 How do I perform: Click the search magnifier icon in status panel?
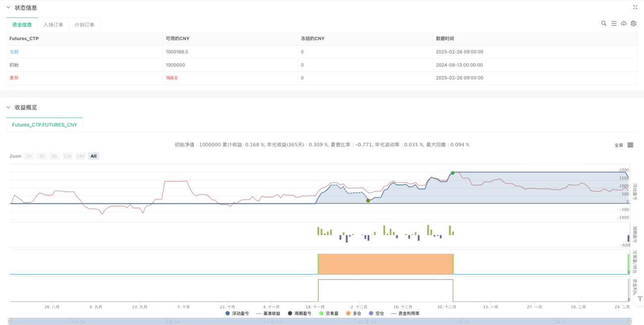point(603,23)
